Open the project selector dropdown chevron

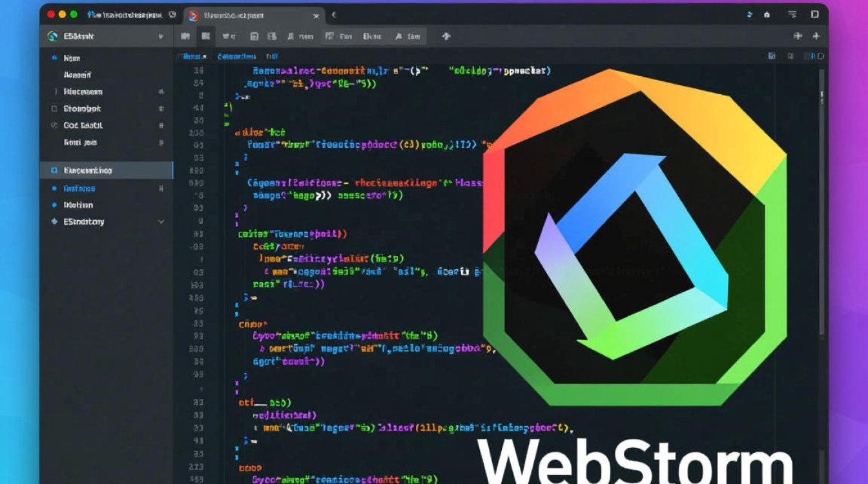point(161,37)
